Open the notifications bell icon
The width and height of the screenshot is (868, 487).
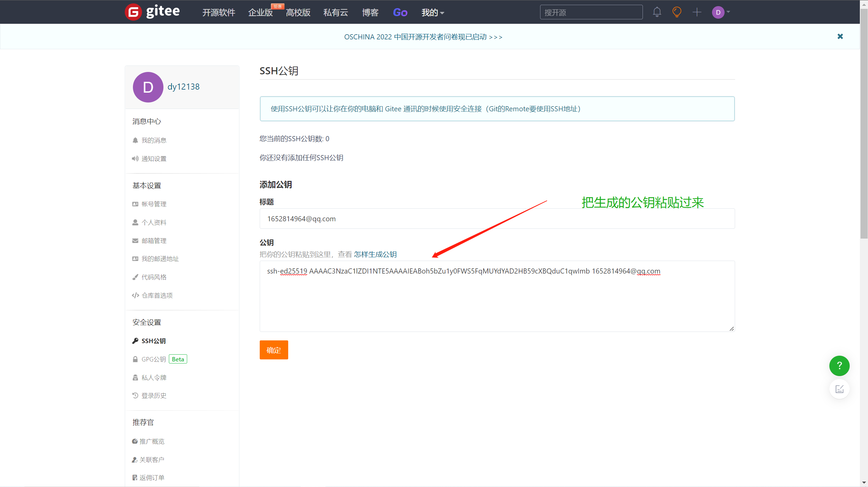(x=657, y=12)
